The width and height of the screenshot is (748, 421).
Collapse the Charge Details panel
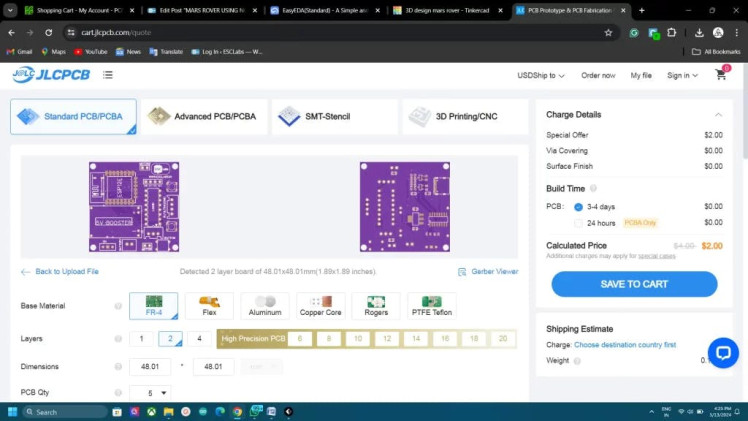coord(718,115)
